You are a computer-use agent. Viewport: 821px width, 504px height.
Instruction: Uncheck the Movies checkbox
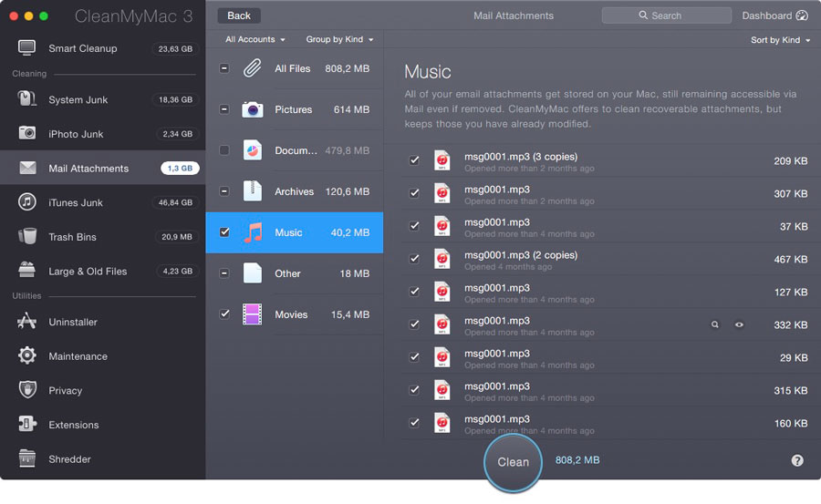[x=224, y=314]
